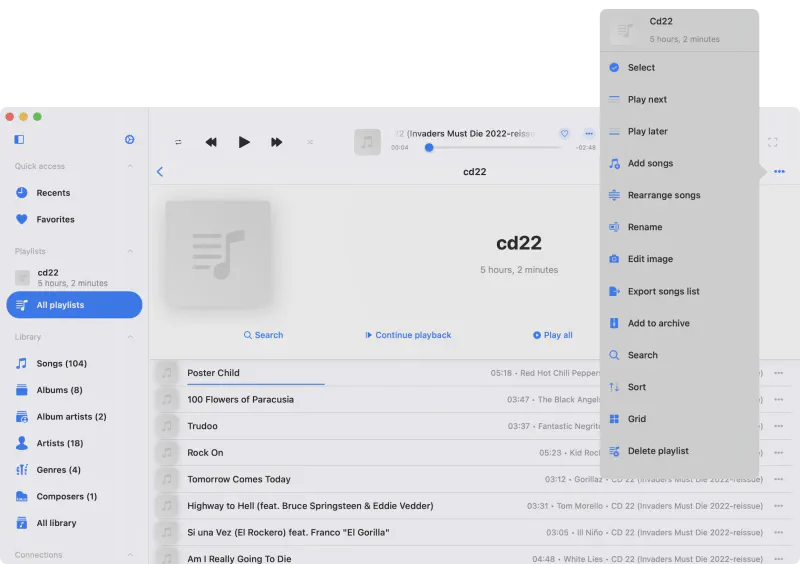Collapse the Quick access section

coord(130,167)
